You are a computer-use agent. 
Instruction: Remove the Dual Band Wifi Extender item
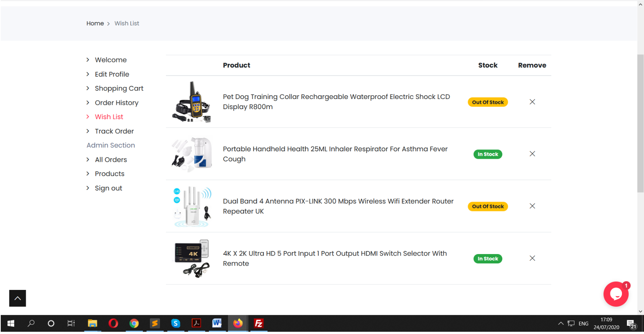[x=532, y=206]
